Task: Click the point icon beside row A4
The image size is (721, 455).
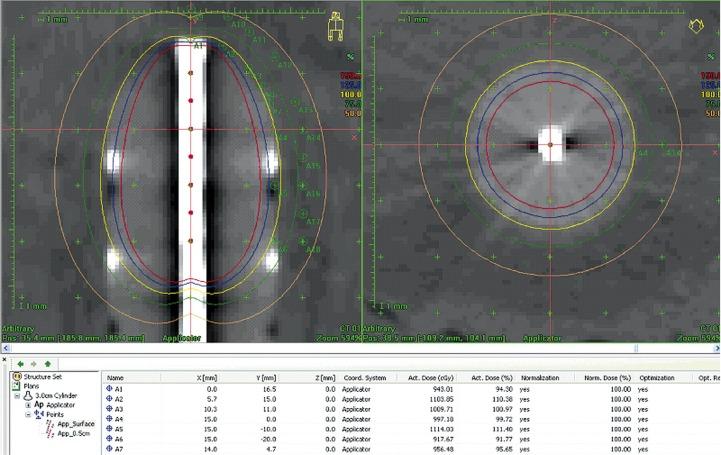Action: [109, 420]
